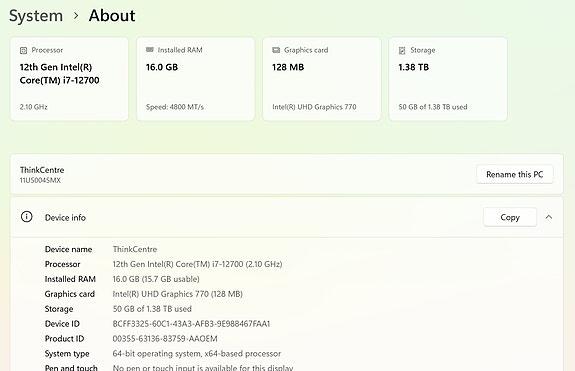
Task: Click the Product ID row label
Action: 64,339
